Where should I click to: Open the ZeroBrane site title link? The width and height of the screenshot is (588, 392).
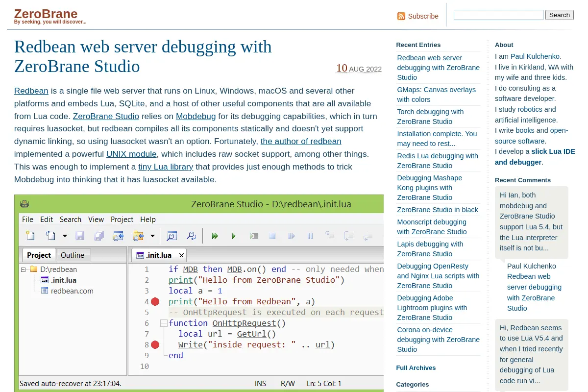46,13
